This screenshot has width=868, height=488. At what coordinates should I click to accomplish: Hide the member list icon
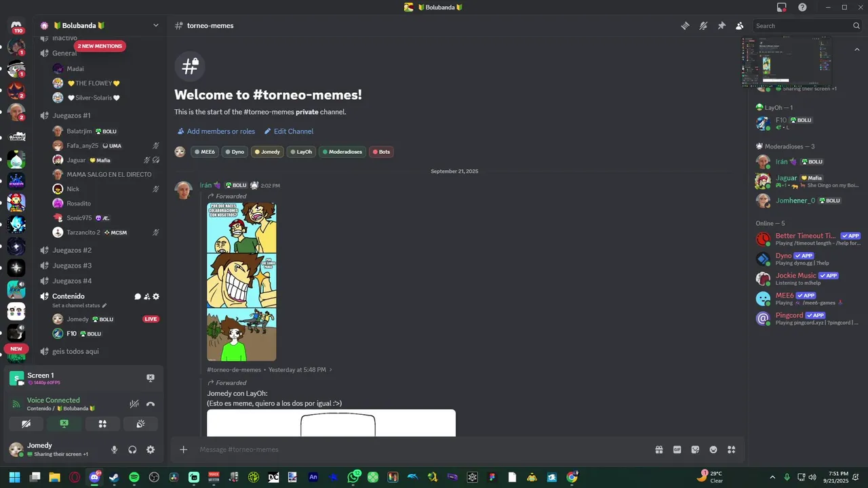[739, 26]
